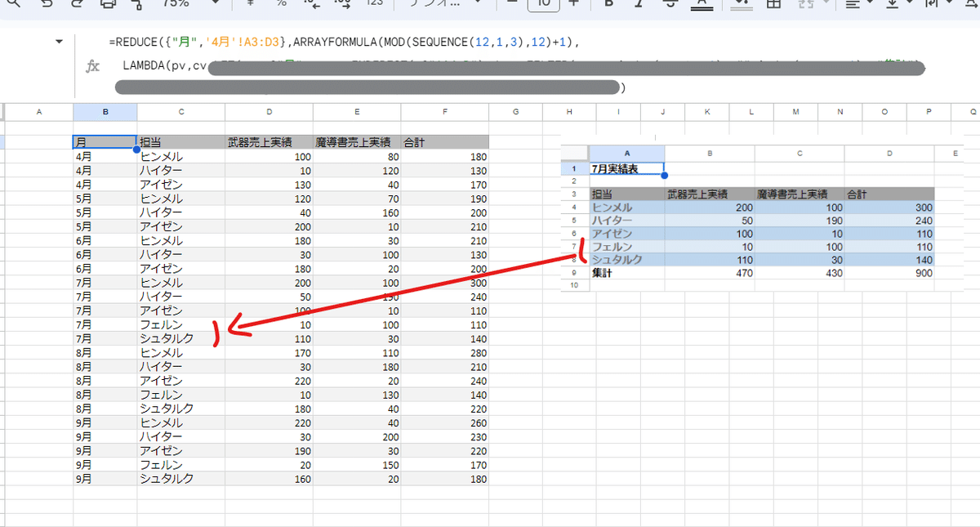Open the borders menu
980x527 pixels.
(x=773, y=4)
